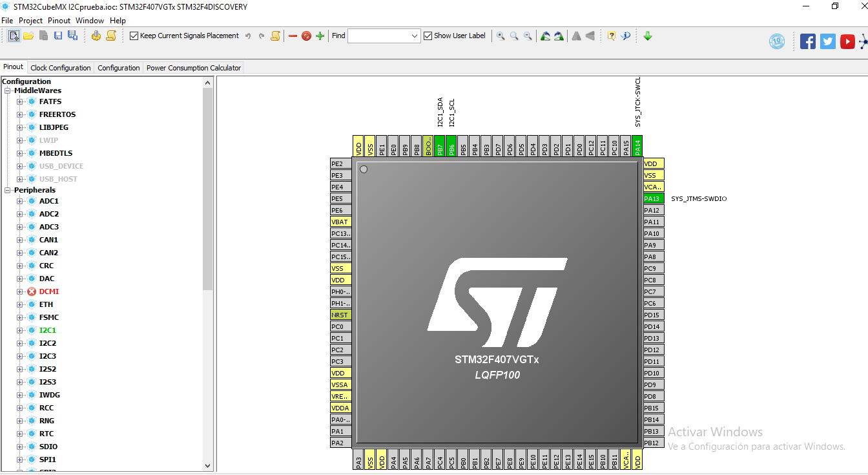
Task: Click green pin PA14 on the chip
Action: tap(637, 146)
